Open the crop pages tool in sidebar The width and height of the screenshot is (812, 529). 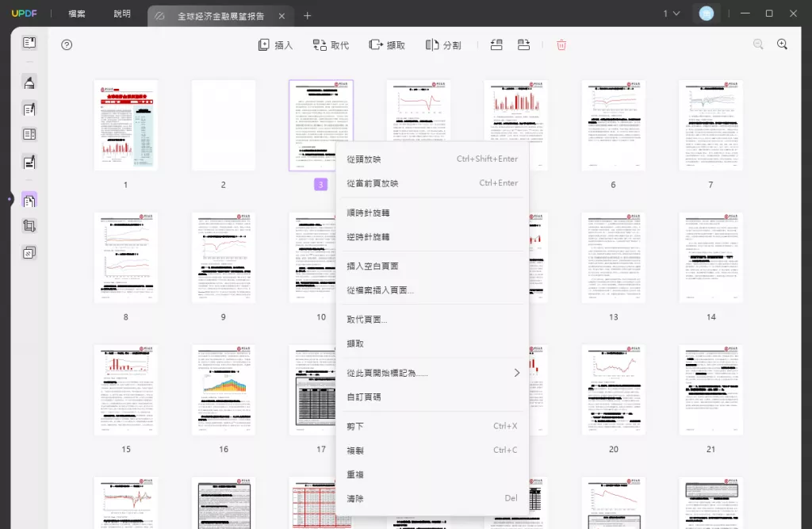pyautogui.click(x=29, y=226)
